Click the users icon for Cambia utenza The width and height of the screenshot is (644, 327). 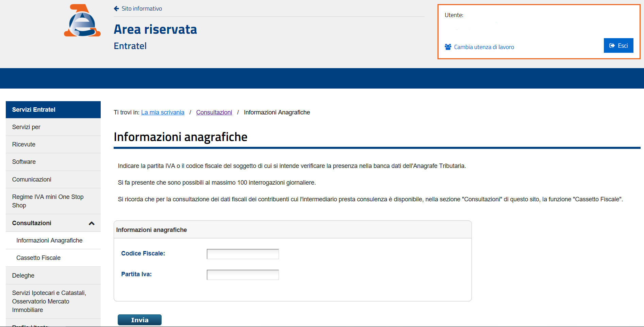(x=448, y=47)
